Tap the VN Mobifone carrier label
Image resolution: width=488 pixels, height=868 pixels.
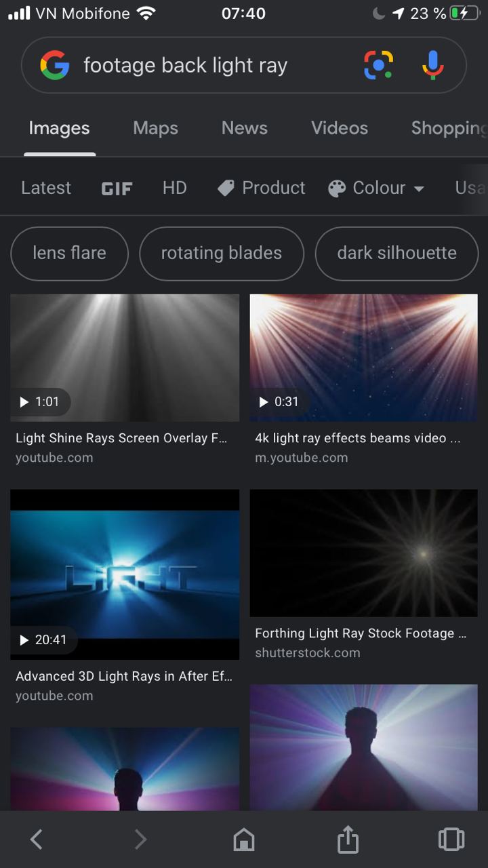(83, 13)
